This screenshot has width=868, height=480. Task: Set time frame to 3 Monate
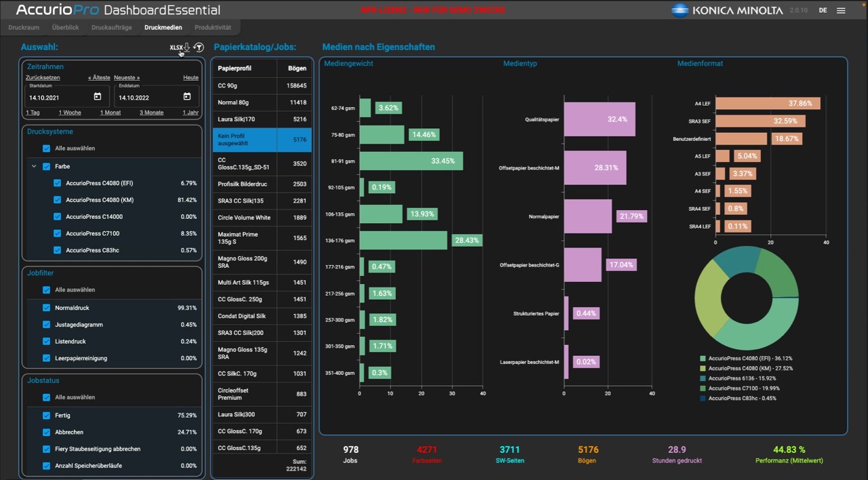pos(151,113)
